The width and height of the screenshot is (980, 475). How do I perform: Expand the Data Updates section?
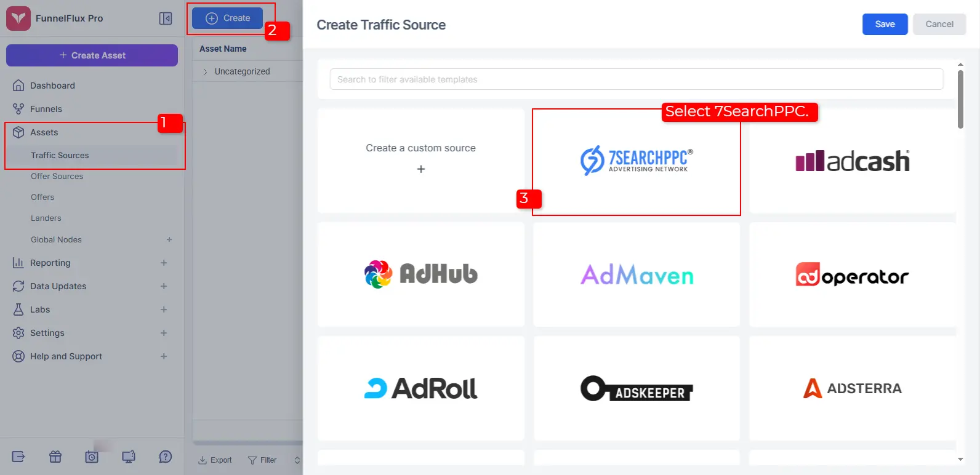click(164, 286)
